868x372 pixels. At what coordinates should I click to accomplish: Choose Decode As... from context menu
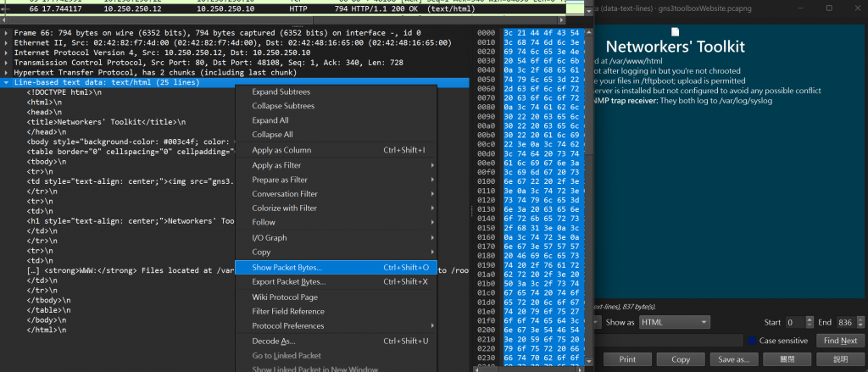336,341
